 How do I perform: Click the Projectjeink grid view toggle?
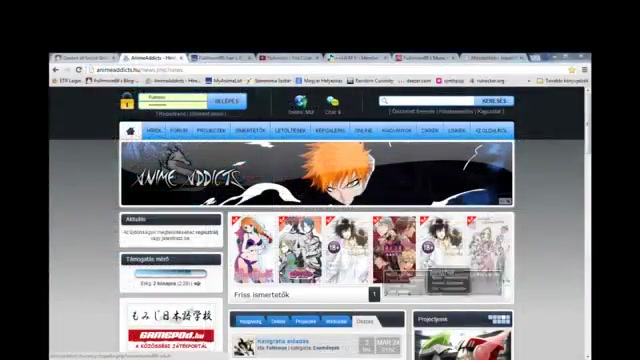(x=499, y=319)
